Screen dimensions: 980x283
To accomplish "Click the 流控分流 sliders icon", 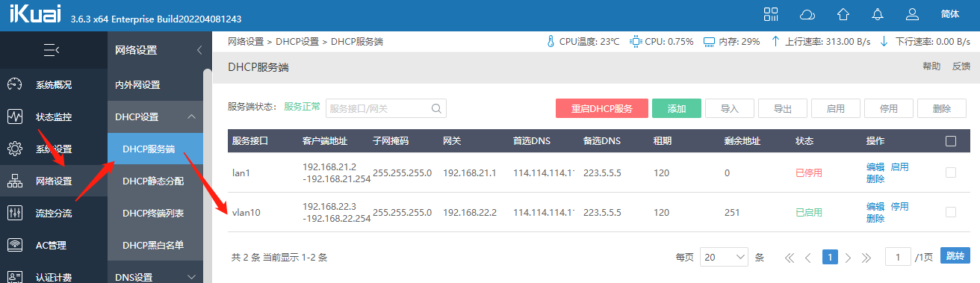I will 15,213.
